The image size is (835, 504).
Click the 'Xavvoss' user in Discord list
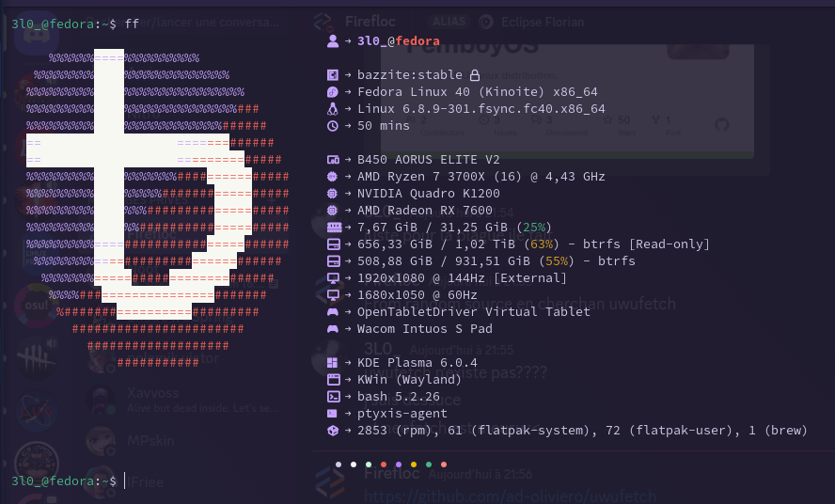[x=153, y=393]
